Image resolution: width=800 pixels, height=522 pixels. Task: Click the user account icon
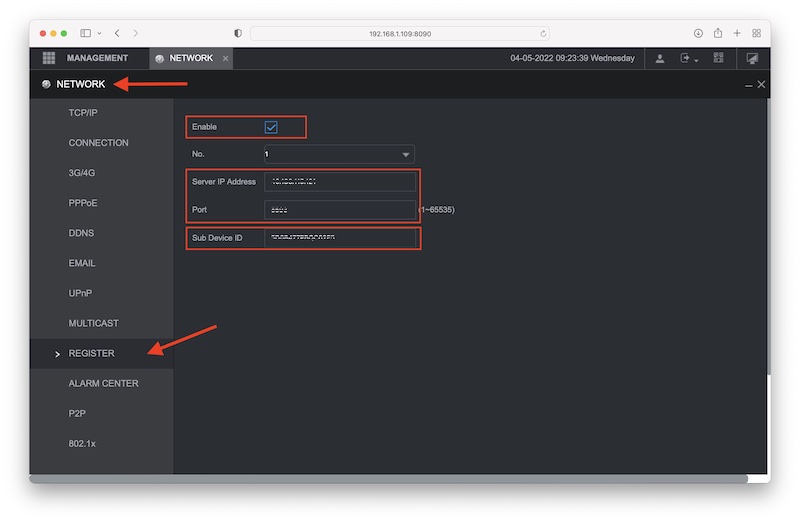pyautogui.click(x=660, y=58)
